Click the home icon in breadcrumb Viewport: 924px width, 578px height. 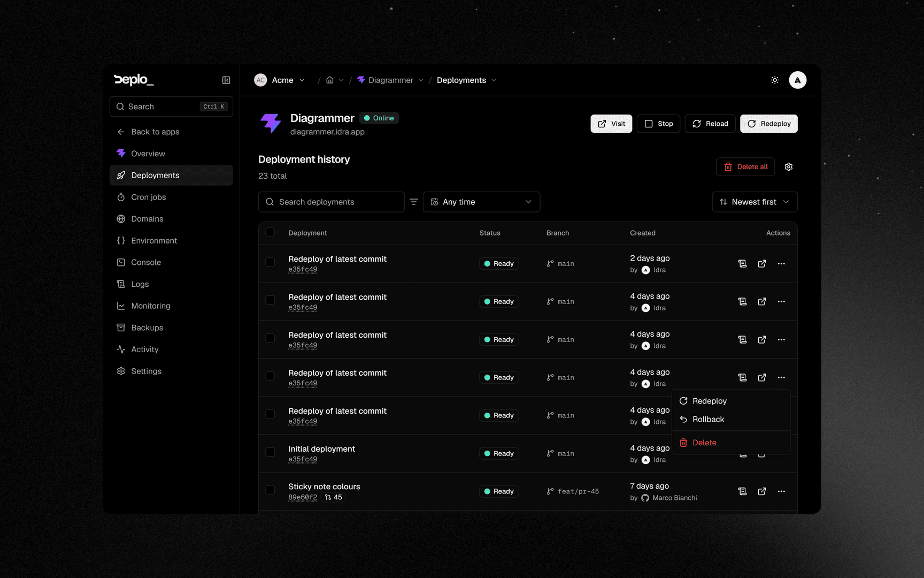coord(330,80)
